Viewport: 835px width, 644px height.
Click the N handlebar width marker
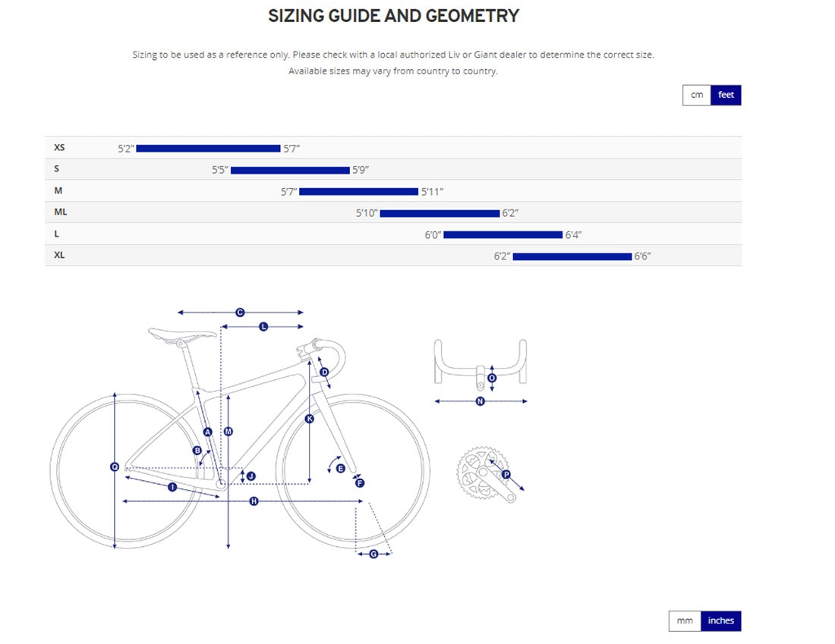pyautogui.click(x=480, y=401)
